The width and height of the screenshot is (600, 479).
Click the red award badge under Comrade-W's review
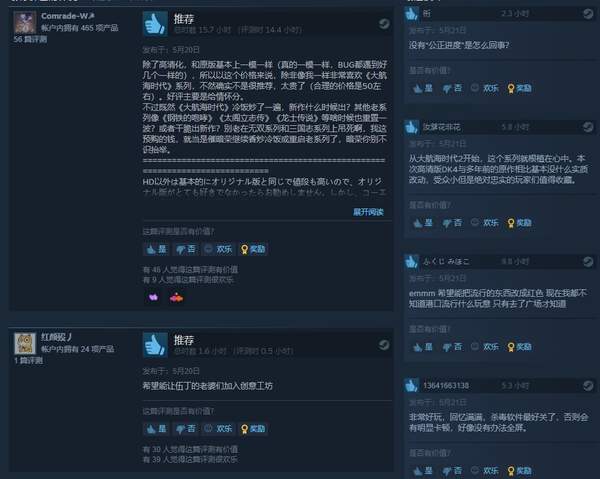tap(176, 297)
